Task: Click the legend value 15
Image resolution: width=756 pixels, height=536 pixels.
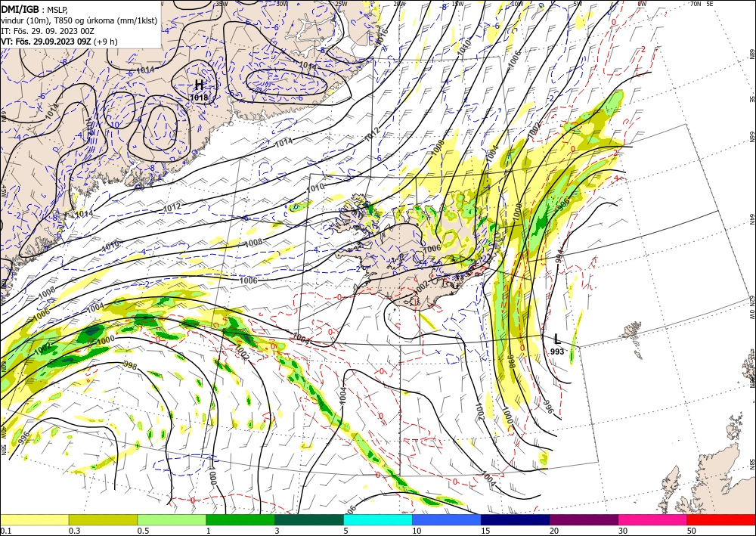Action: pyautogui.click(x=485, y=531)
